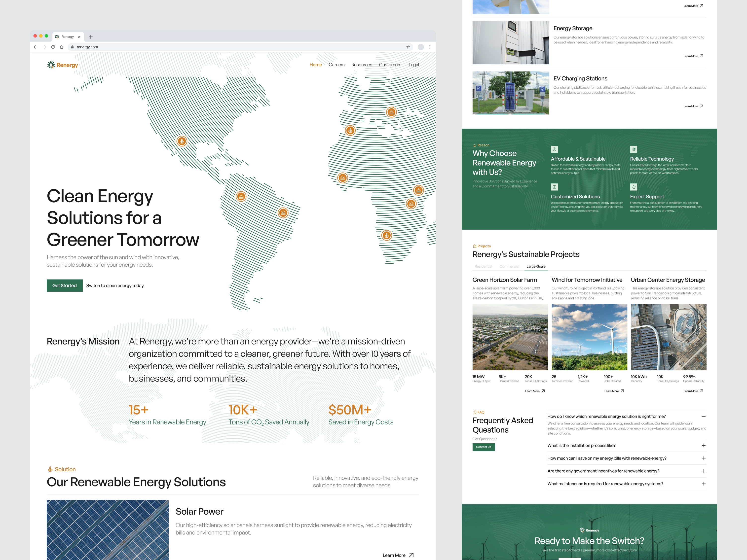The height and width of the screenshot is (560, 747).
Task: Click the Renergy logo in the header
Action: (x=63, y=65)
